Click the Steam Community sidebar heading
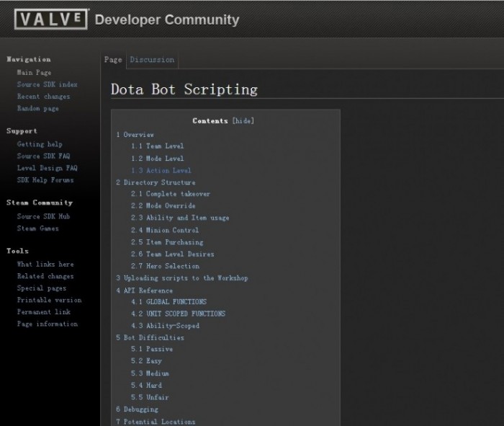 (40, 203)
